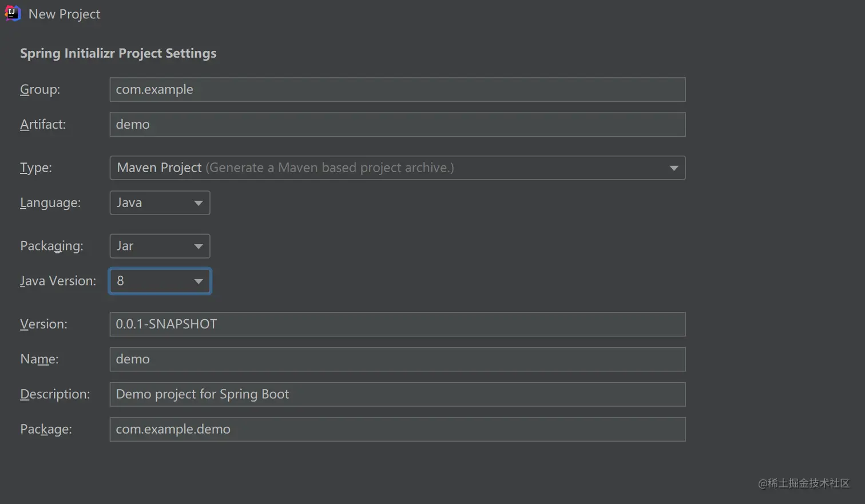Click the "Artifact:" label
Image resolution: width=865 pixels, height=504 pixels.
point(43,125)
